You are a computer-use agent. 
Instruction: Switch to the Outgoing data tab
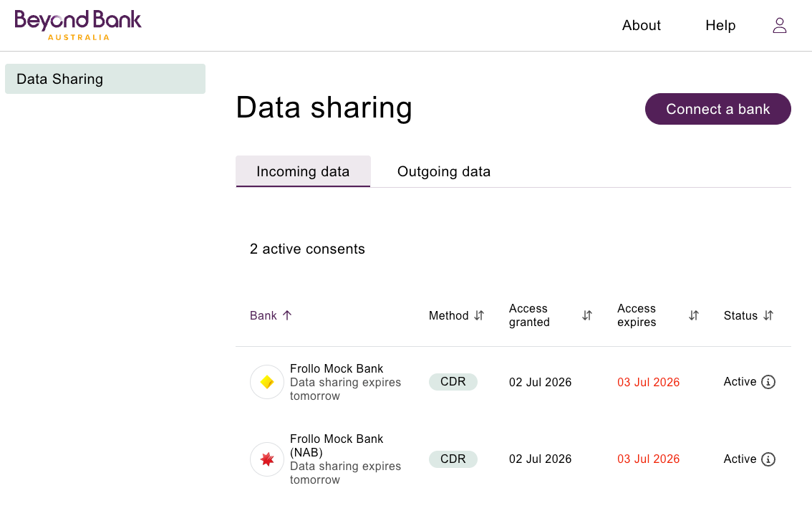click(444, 171)
